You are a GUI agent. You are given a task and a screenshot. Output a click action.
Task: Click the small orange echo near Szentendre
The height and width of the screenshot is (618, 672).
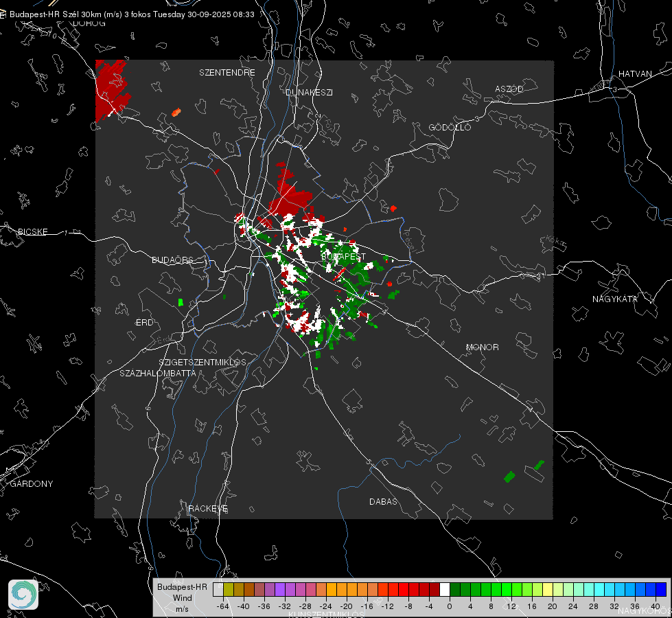pos(176,111)
